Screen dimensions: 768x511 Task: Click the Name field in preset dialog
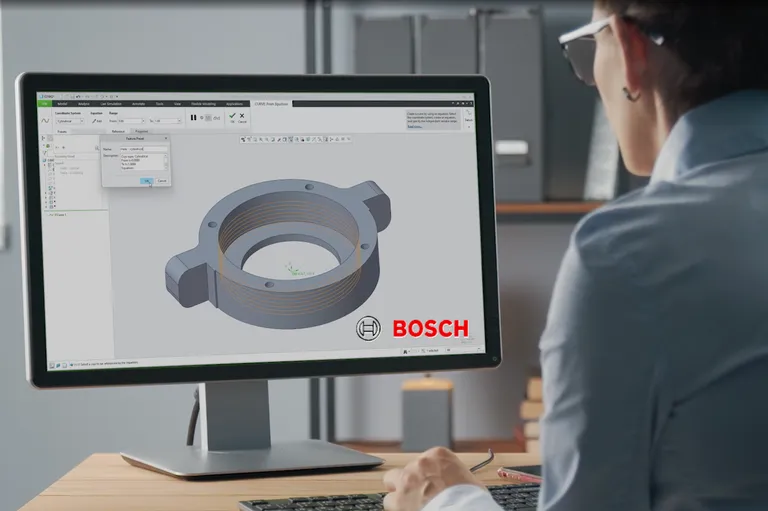coord(143,148)
